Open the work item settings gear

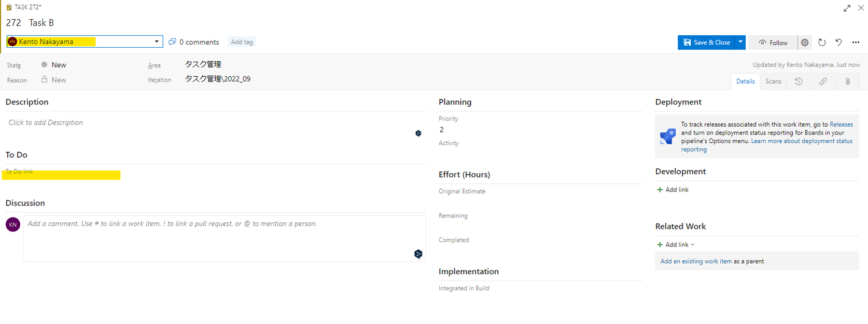tap(804, 43)
